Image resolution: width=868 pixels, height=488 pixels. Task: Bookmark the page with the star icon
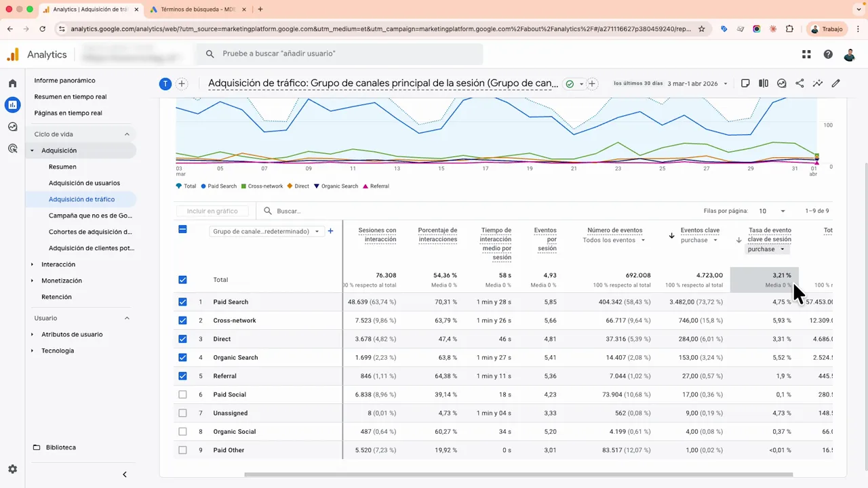[x=701, y=29]
